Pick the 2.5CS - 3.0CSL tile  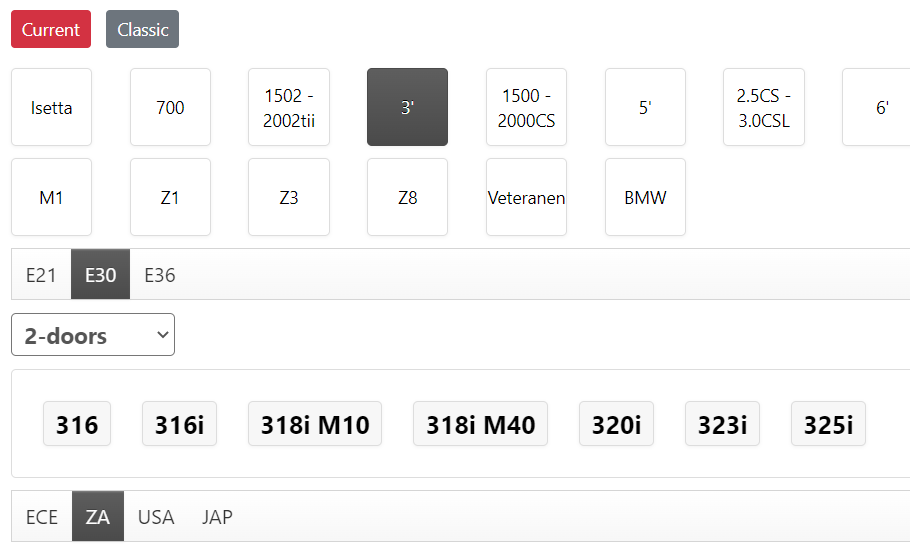(764, 107)
